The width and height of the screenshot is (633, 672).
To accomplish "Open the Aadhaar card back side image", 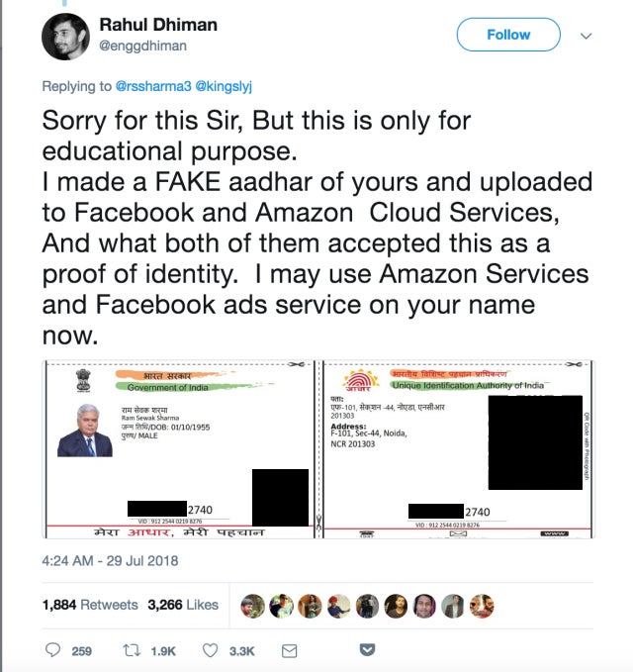I will coord(457,449).
